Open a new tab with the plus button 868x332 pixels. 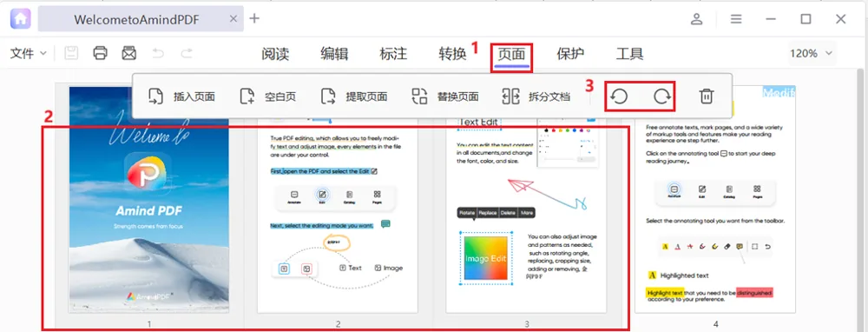point(254,18)
